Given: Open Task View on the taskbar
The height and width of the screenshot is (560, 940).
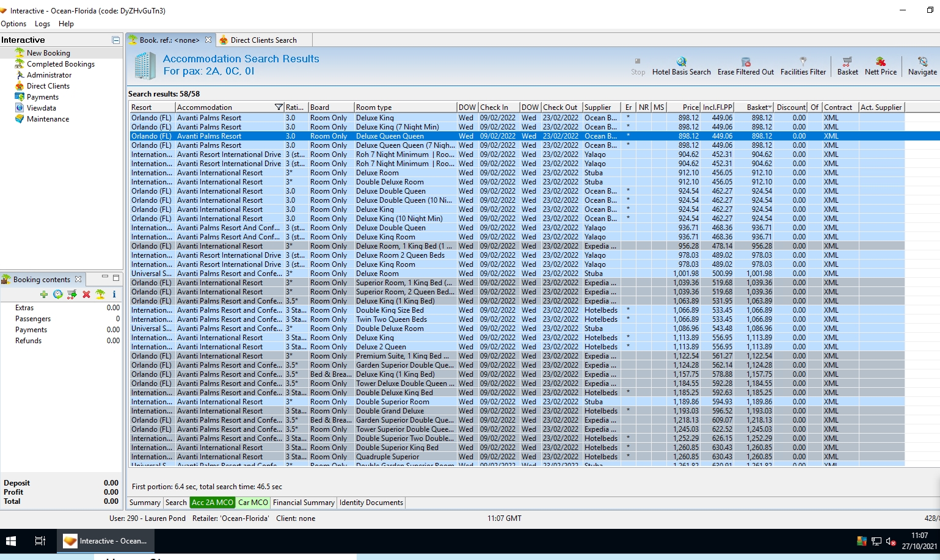Looking at the screenshot, I should pos(40,541).
